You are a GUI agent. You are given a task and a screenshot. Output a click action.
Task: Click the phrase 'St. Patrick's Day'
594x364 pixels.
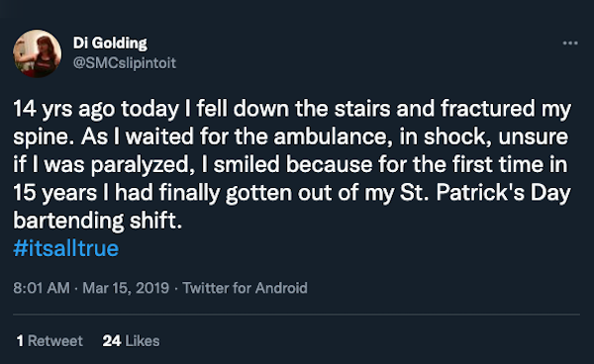tap(485, 193)
